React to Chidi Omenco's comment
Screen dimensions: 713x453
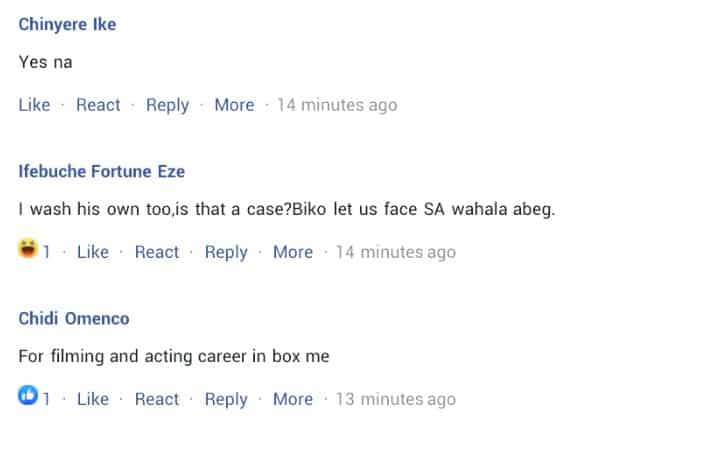click(x=157, y=399)
